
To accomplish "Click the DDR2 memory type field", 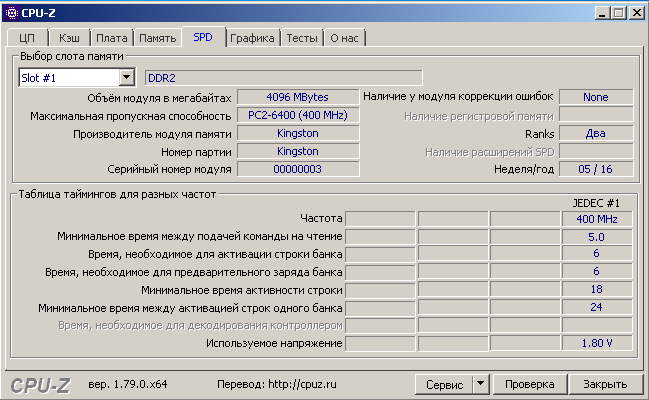I will point(284,78).
